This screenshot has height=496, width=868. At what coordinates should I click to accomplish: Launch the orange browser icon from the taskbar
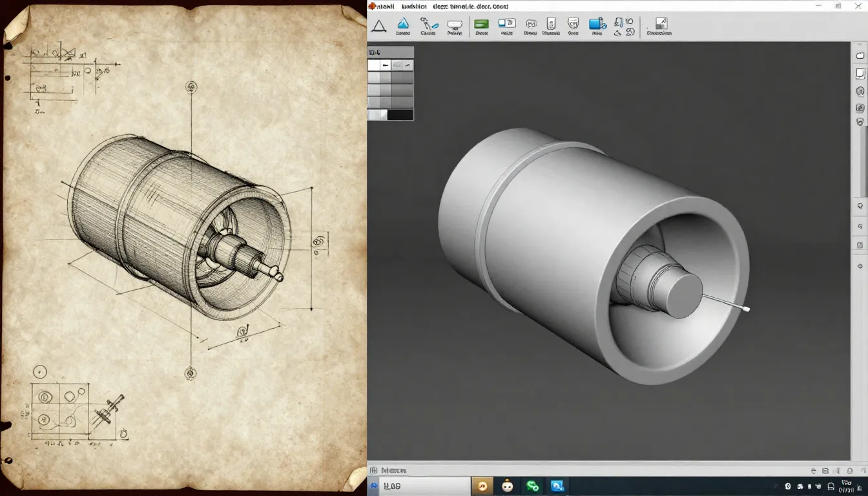[483, 486]
